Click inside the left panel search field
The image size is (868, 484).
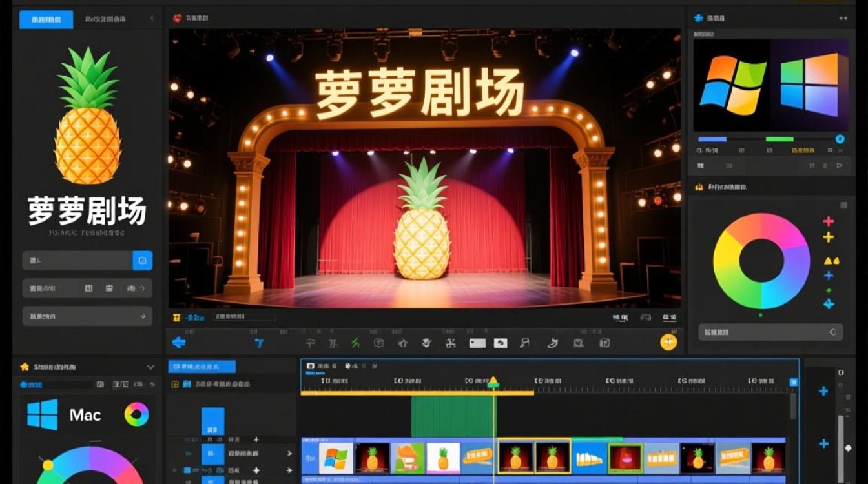tap(77, 261)
